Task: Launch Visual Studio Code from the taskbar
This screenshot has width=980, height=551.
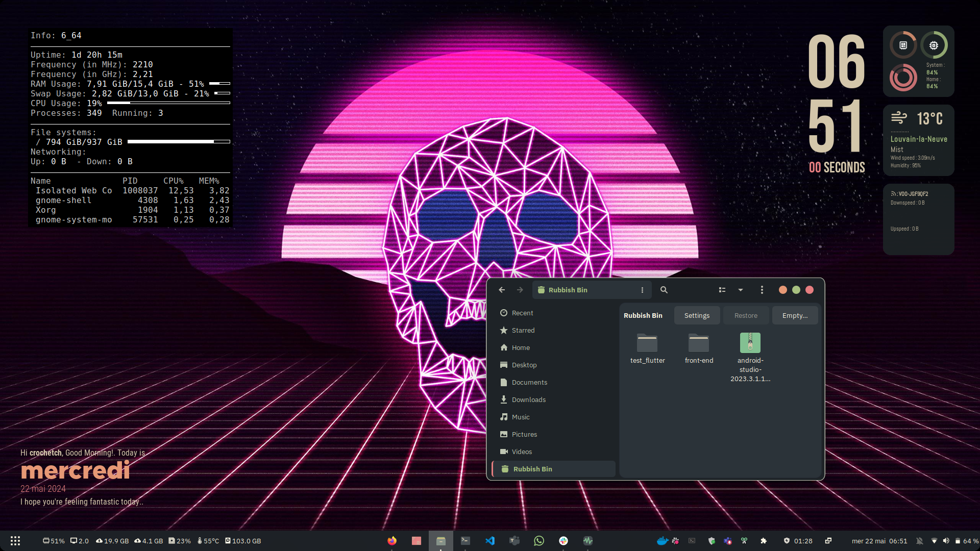Action: pyautogui.click(x=490, y=541)
